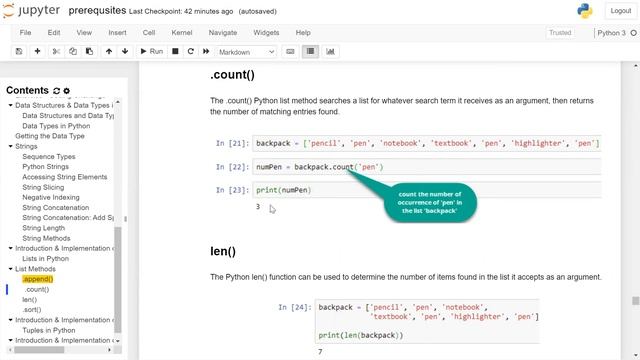Open the cell type Markdown dropdown

[x=246, y=52]
